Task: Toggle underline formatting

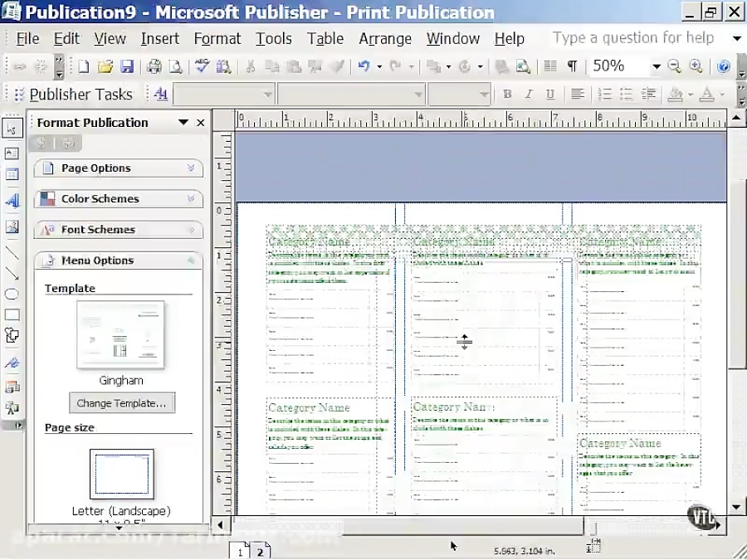Action: pyautogui.click(x=550, y=94)
